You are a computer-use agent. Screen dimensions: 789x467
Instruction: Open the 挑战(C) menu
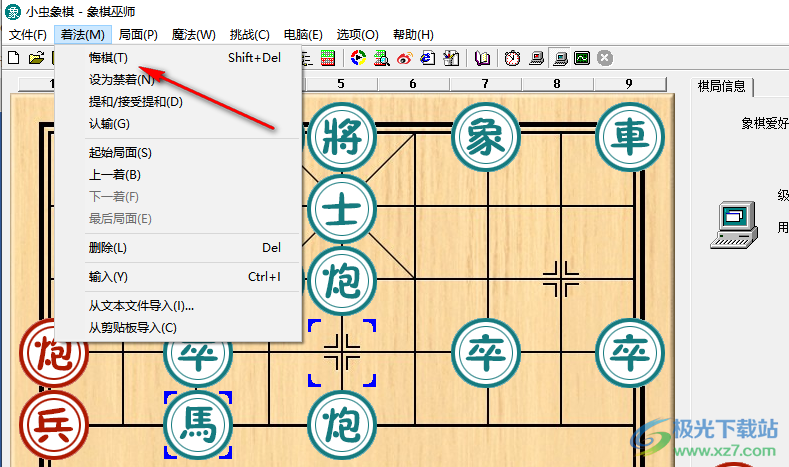[x=250, y=35]
